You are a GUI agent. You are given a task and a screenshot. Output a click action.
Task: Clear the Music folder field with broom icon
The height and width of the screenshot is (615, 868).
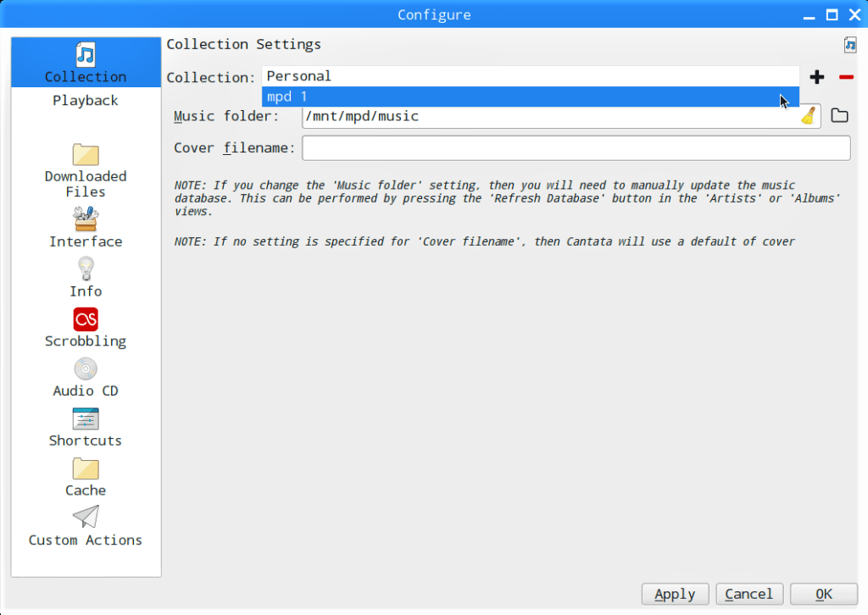pyautogui.click(x=808, y=115)
